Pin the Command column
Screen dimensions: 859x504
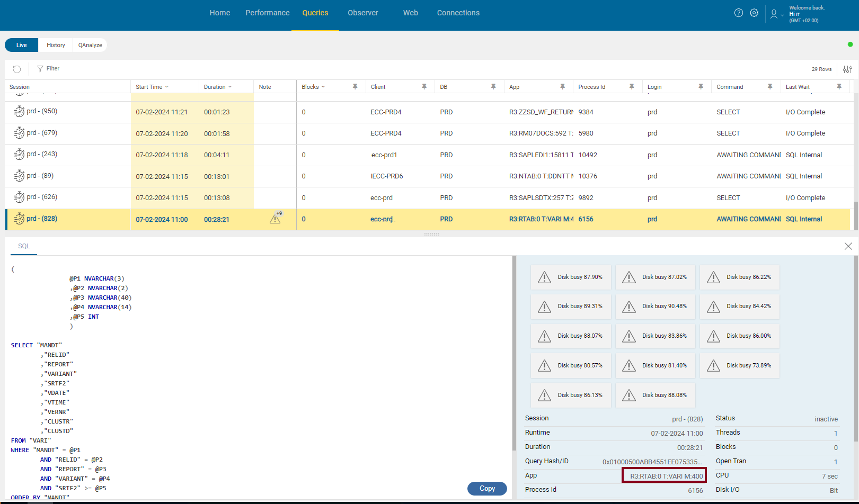pyautogui.click(x=770, y=86)
